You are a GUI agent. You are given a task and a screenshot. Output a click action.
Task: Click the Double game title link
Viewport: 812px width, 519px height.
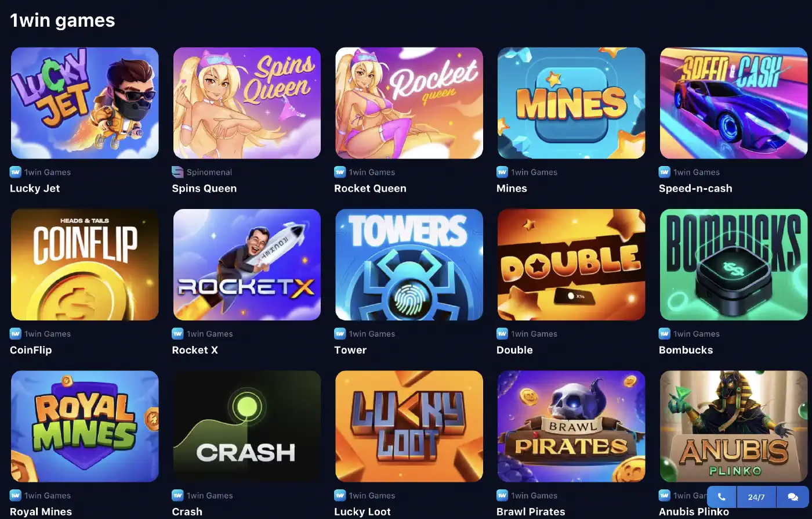point(514,350)
